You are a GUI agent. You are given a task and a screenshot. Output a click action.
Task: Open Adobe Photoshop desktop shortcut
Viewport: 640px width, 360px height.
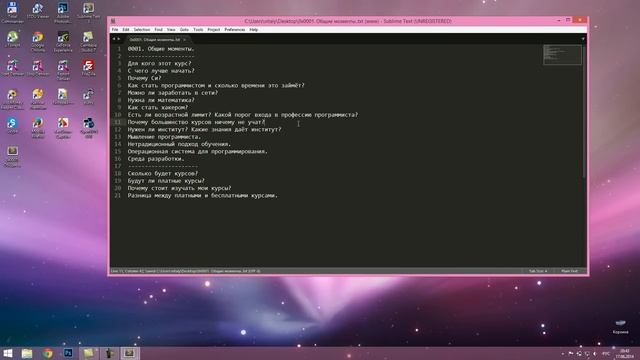pos(63,12)
